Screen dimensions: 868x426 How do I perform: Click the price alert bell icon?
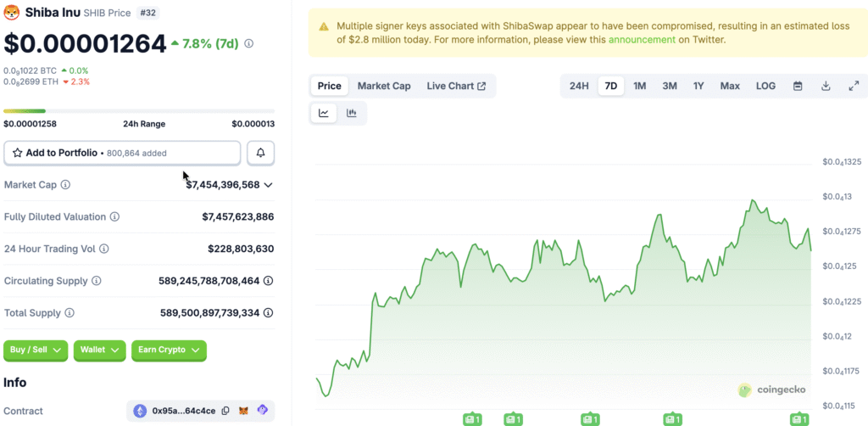(260, 153)
